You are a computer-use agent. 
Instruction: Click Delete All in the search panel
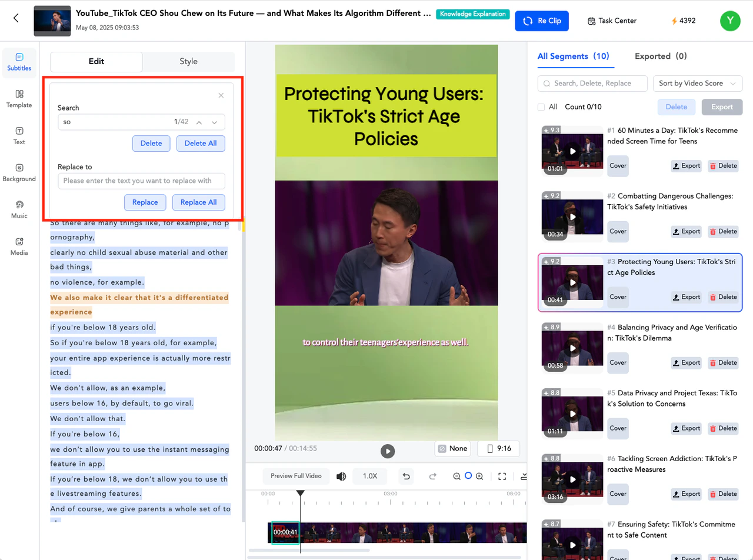(x=201, y=144)
